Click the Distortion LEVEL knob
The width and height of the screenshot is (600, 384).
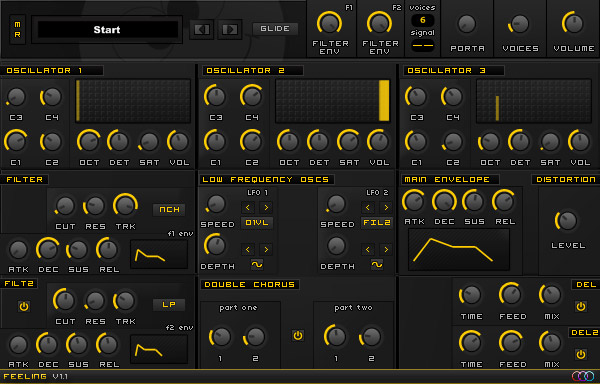pos(567,221)
